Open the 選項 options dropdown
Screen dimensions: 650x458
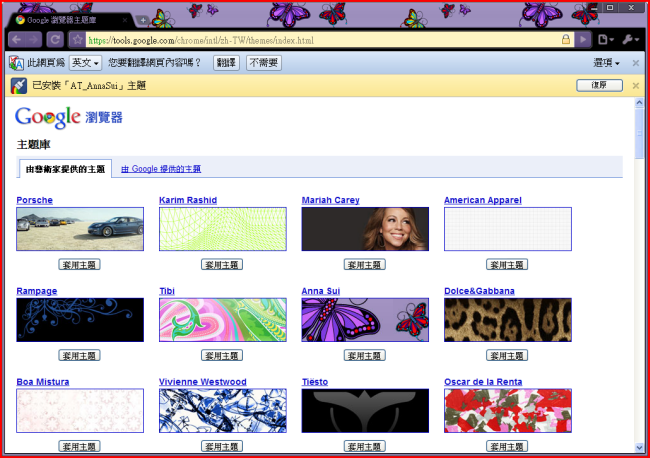point(606,63)
